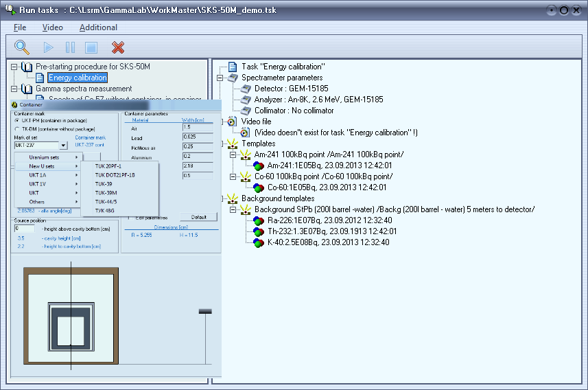Click the K-40 background template icon
Screen dimensions: 588x390
[x=258, y=242]
